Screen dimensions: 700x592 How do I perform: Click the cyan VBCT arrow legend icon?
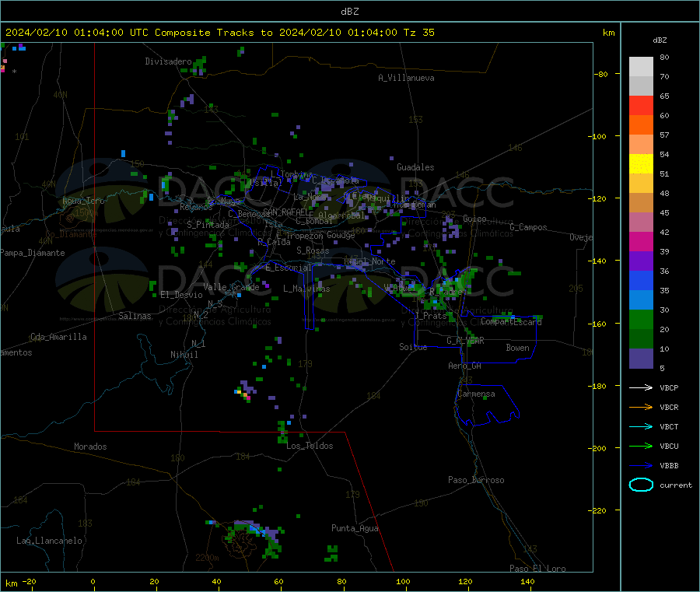point(641,426)
